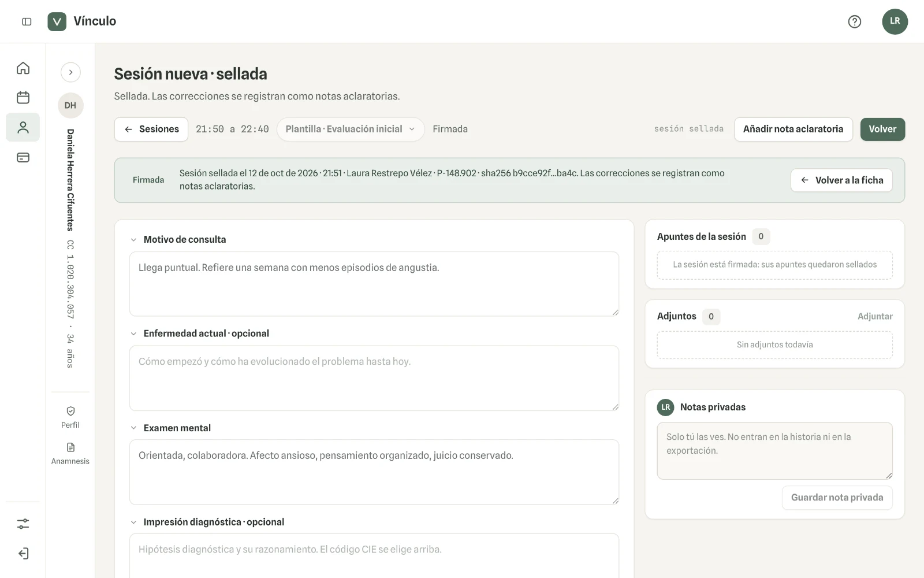
Task: Go back to Sesiones
Action: 151,129
